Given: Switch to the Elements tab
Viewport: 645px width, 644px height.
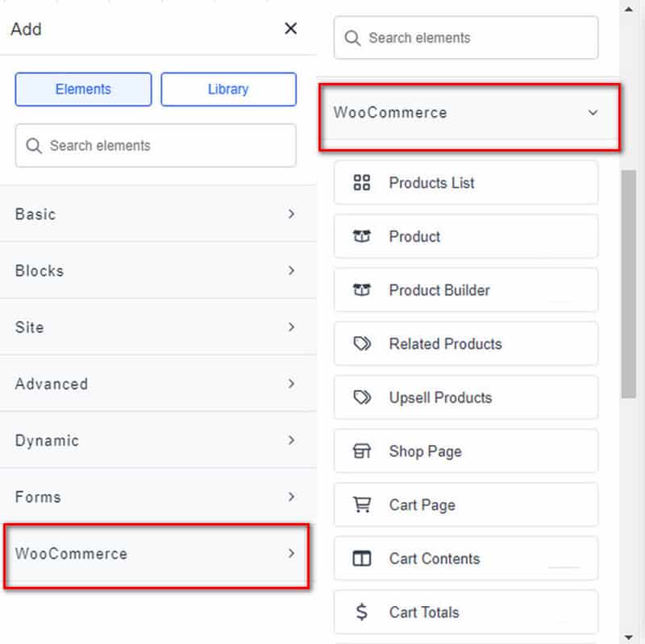Looking at the screenshot, I should point(84,89).
